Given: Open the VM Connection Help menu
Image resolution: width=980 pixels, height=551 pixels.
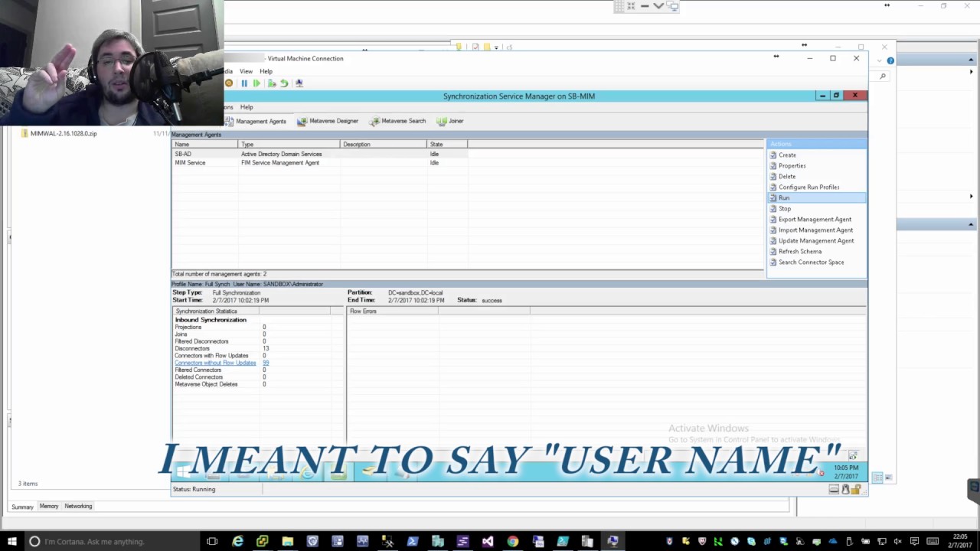Looking at the screenshot, I should click(266, 71).
